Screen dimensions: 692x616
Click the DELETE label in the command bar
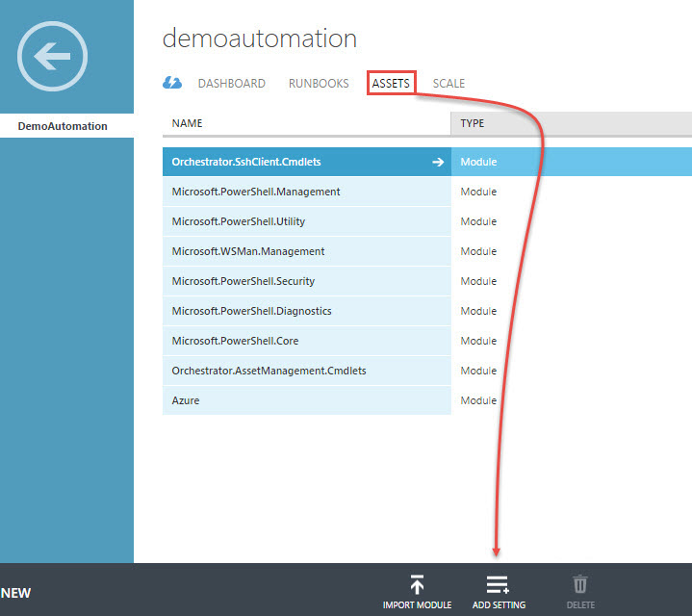pyautogui.click(x=580, y=605)
